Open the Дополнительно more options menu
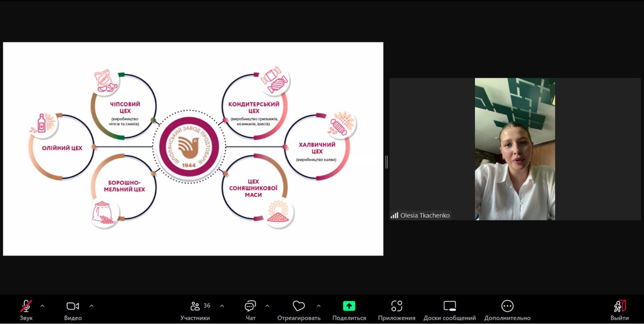This screenshot has width=644, height=324. 507,306
